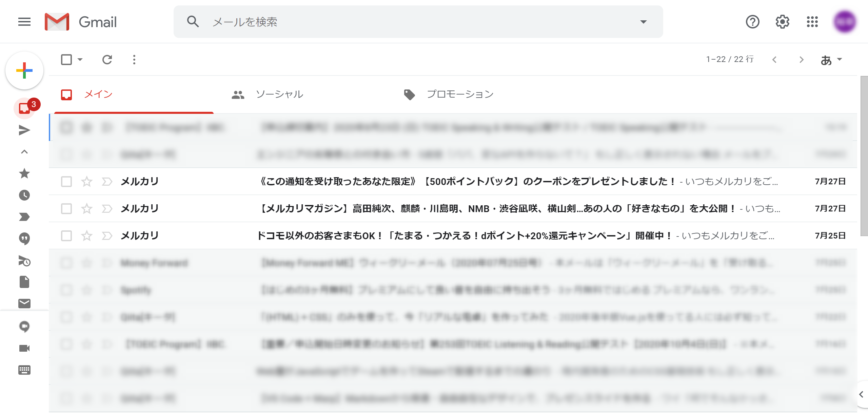This screenshot has height=413, width=868.
Task: Star the メルカリマガジン mail
Action: pyautogui.click(x=87, y=209)
